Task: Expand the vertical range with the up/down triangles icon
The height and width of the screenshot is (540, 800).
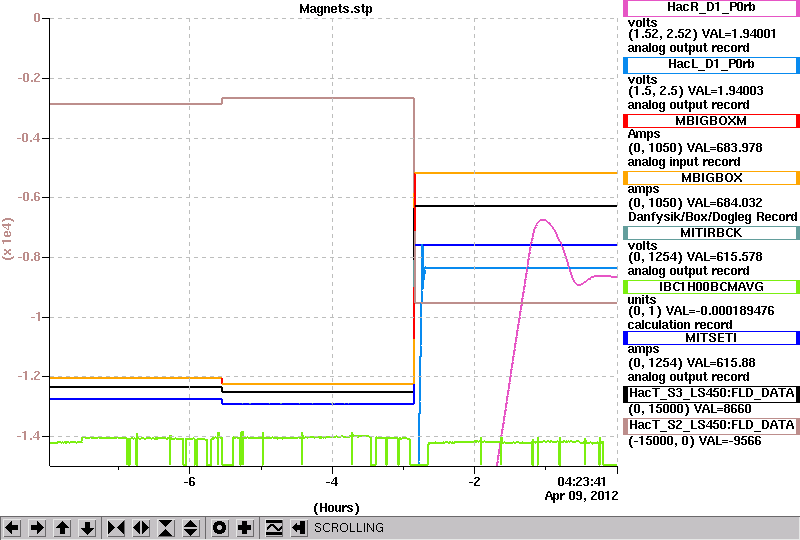Action: point(191,527)
